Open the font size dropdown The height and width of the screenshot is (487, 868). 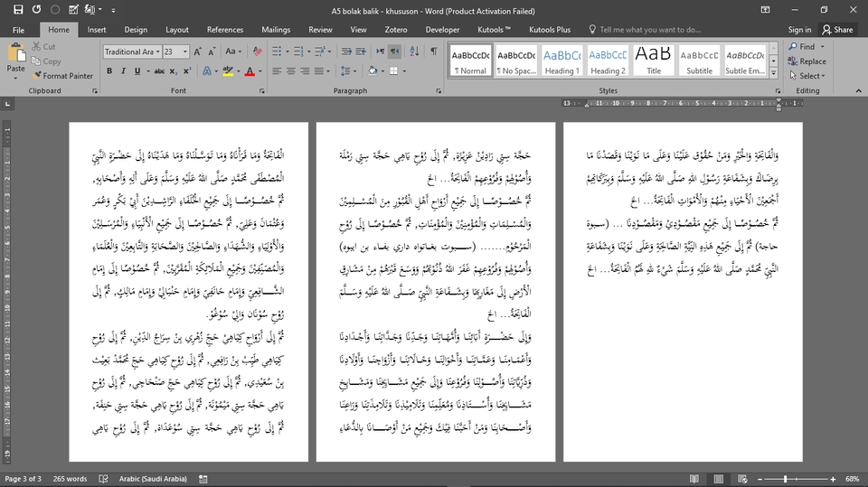[184, 52]
